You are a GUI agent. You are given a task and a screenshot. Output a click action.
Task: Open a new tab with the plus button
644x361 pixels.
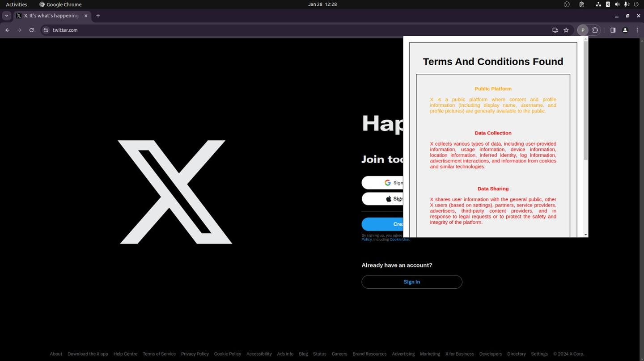pos(98,16)
